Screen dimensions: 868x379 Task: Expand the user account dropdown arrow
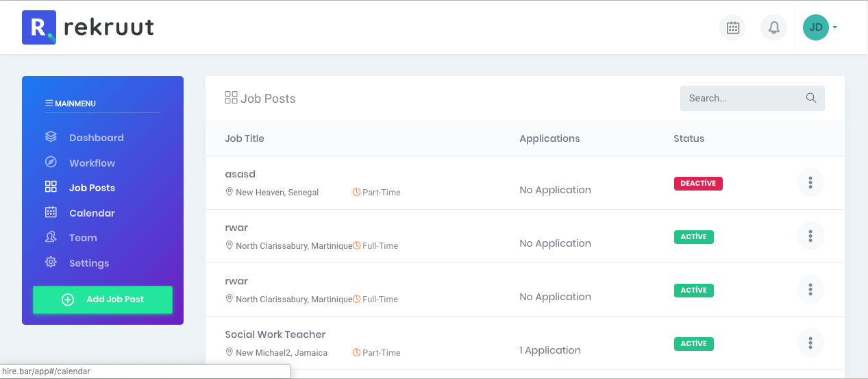point(834,27)
